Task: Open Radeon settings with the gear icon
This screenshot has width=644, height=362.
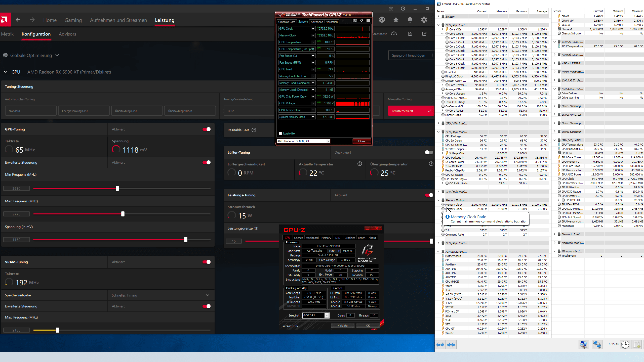Action: point(424,20)
